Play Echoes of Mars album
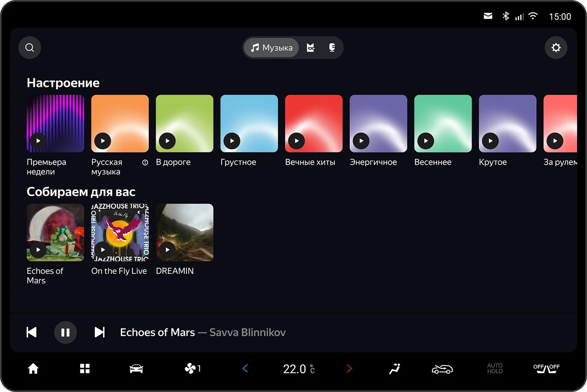The width and height of the screenshot is (587, 392). point(38,250)
